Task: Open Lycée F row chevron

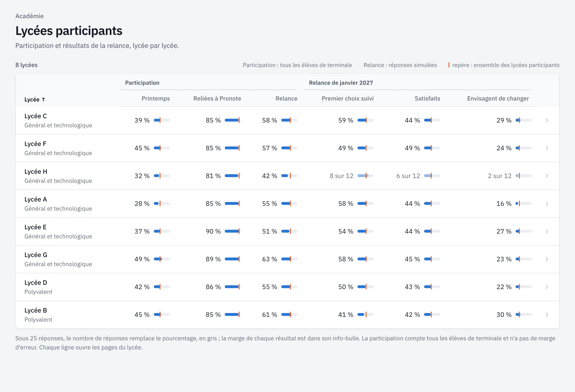Action: [547, 148]
